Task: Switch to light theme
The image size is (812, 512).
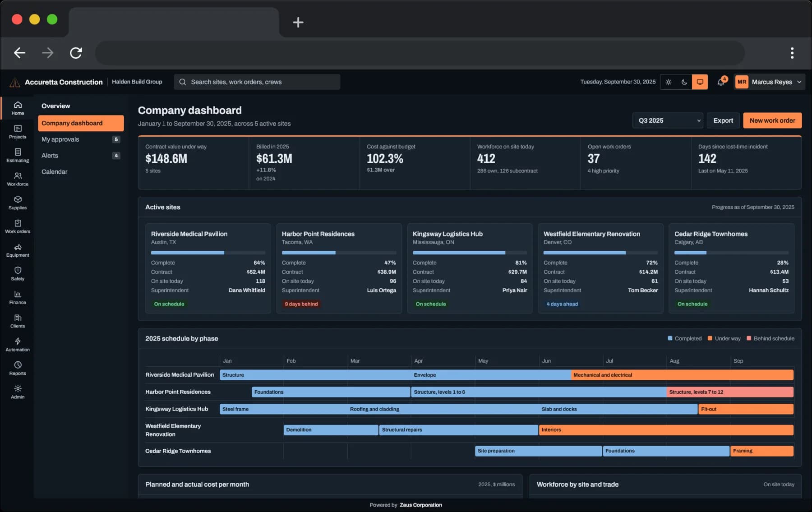Action: tap(669, 82)
